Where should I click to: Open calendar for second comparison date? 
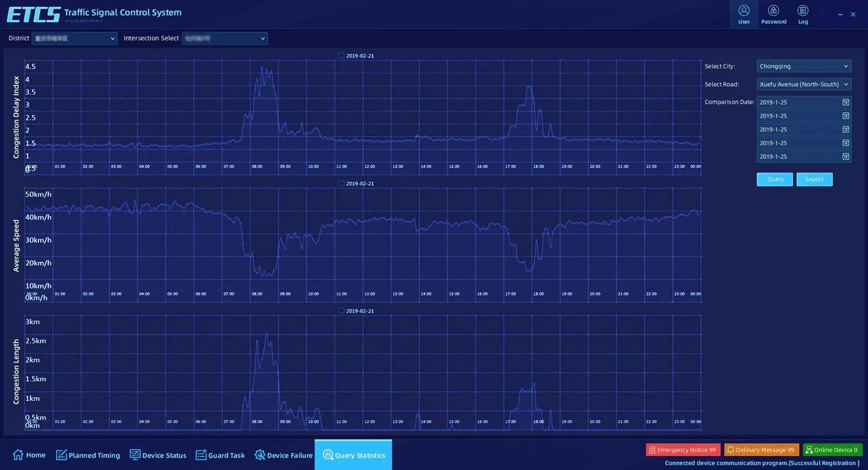coord(845,115)
